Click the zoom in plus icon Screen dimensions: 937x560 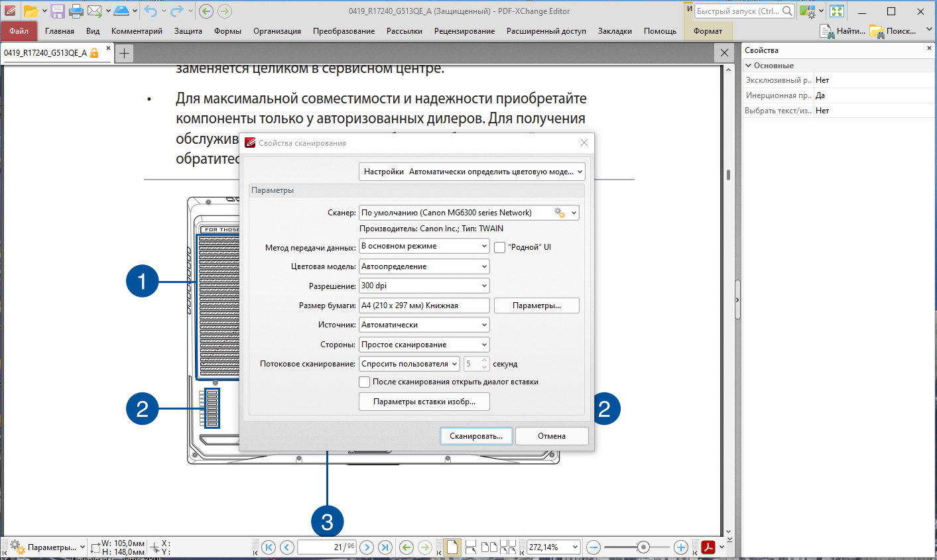pyautogui.click(x=680, y=547)
